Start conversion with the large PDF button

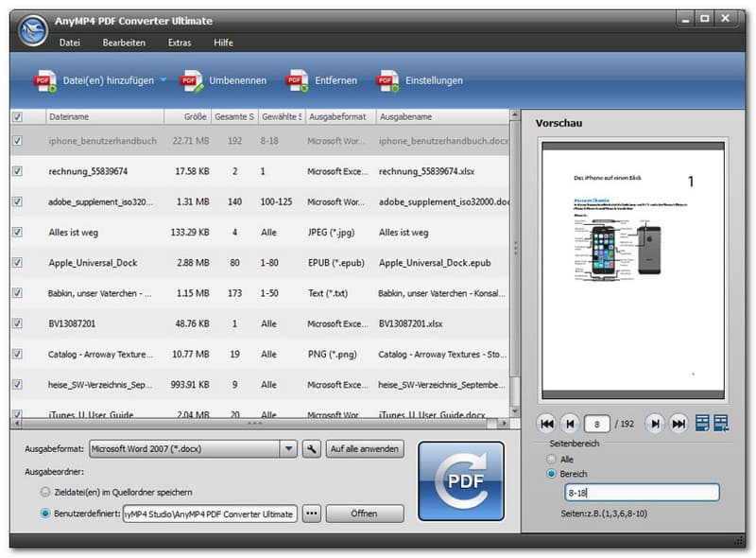pos(461,481)
